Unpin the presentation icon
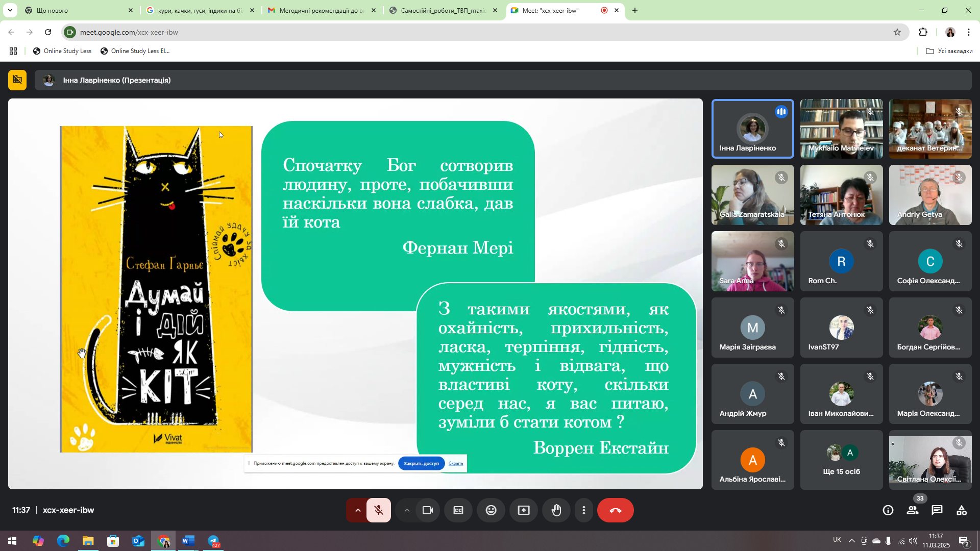Image resolution: width=980 pixels, height=551 pixels. coord(17,80)
